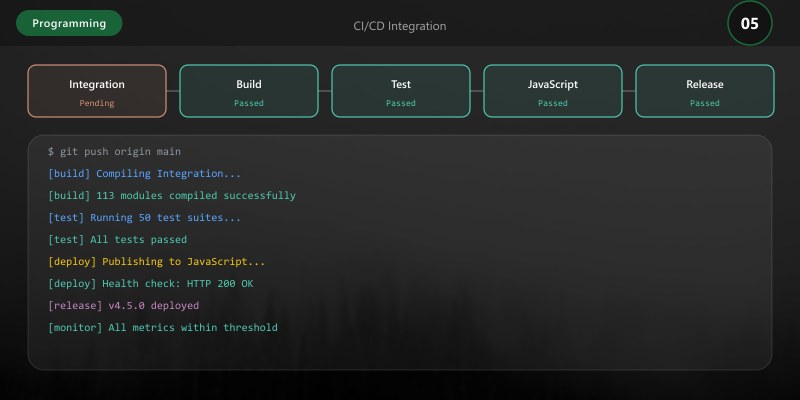Viewport: 800px width, 400px height.
Task: Select the Test pipeline stage card
Action: coord(401,91)
